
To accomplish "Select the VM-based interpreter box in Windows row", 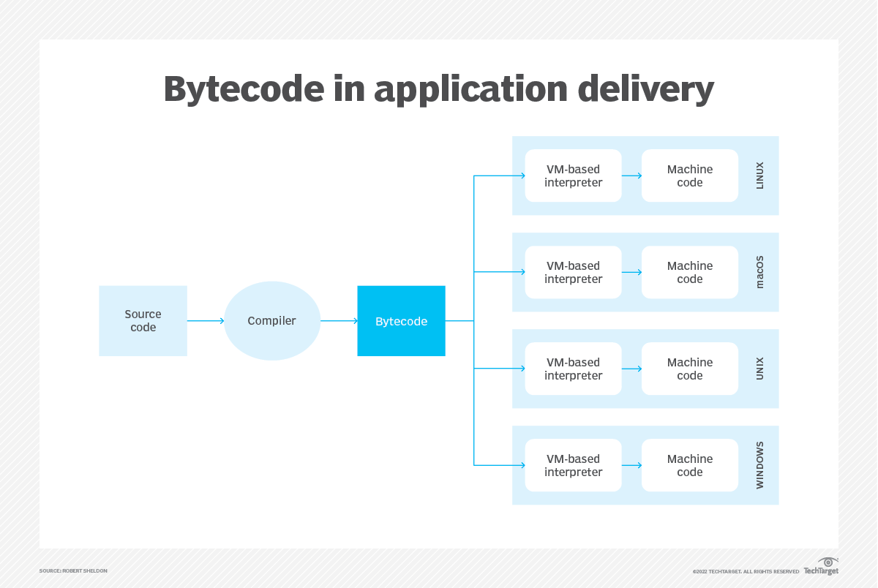I will click(x=573, y=465).
